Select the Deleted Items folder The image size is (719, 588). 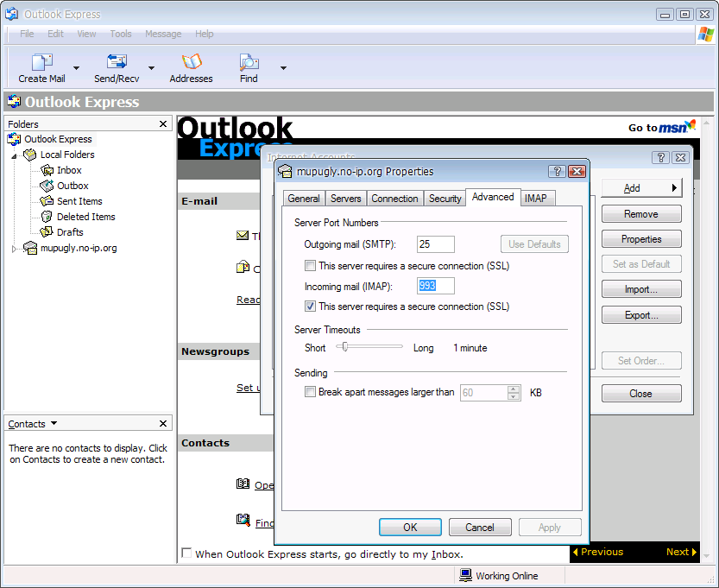(x=85, y=217)
